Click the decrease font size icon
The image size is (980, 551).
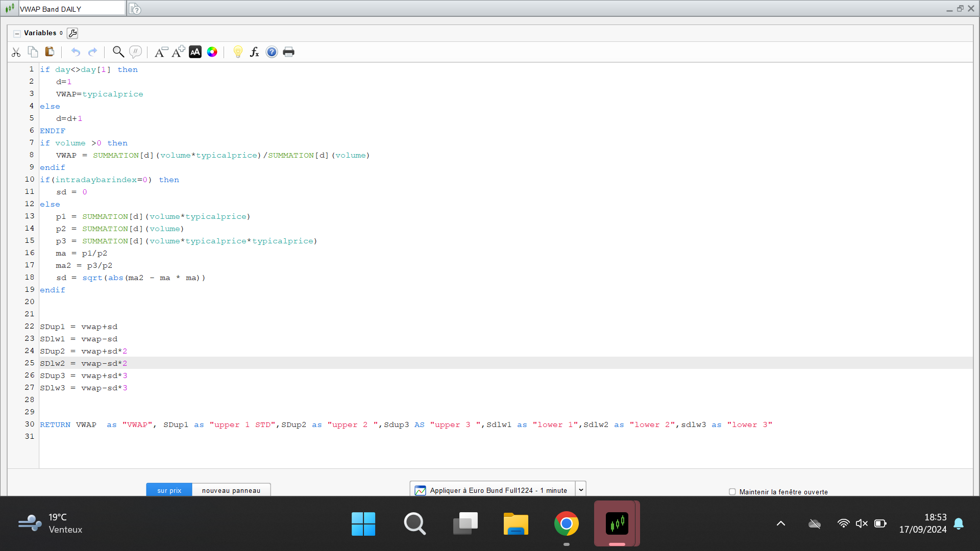coord(161,52)
